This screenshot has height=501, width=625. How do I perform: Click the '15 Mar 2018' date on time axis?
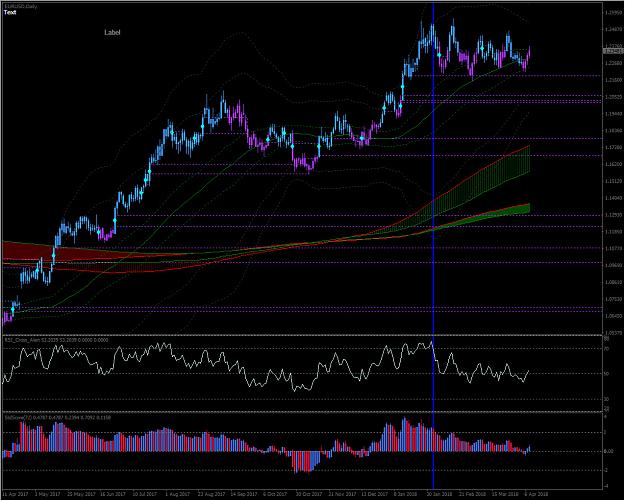(505, 494)
